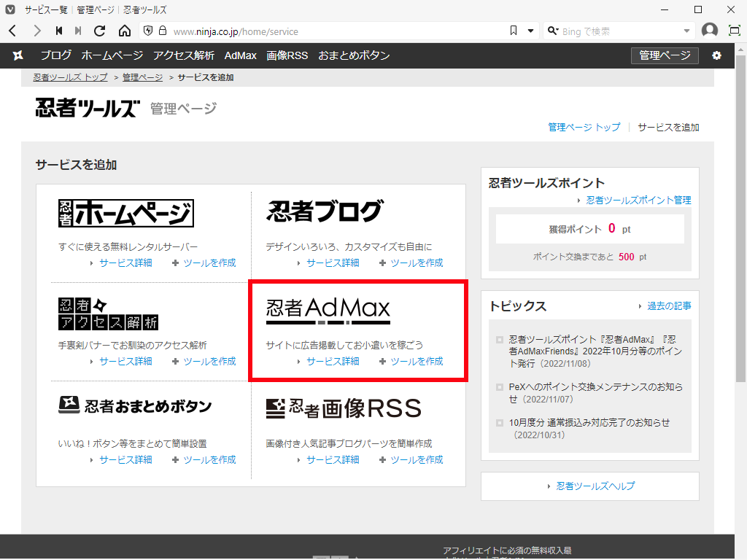This screenshot has width=747, height=560.
Task: Go back with the browser back arrow
Action: (x=13, y=31)
